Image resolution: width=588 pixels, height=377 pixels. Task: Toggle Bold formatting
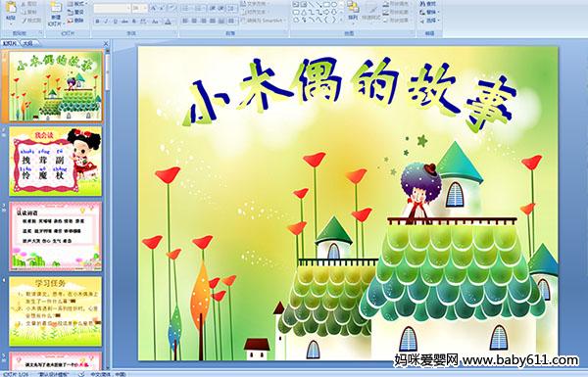[x=97, y=22]
